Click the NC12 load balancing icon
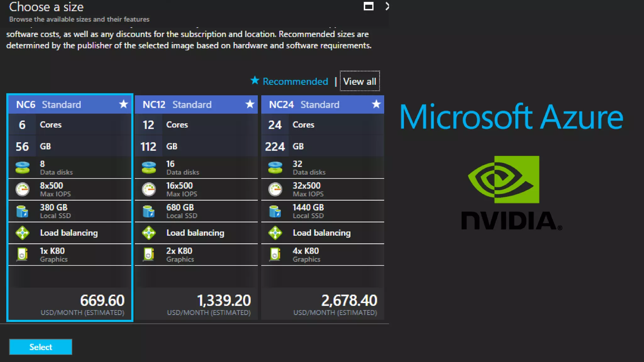 coord(149,233)
